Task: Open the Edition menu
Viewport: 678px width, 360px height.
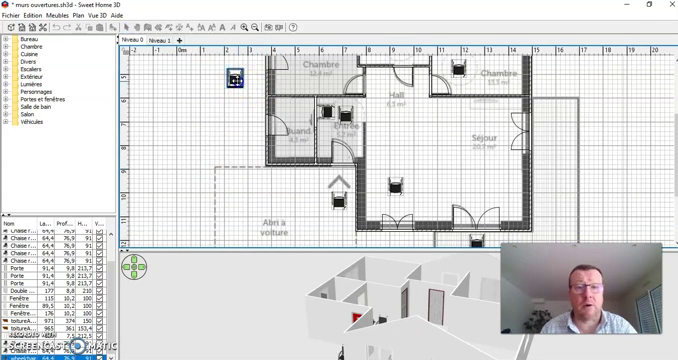Action: click(33, 15)
